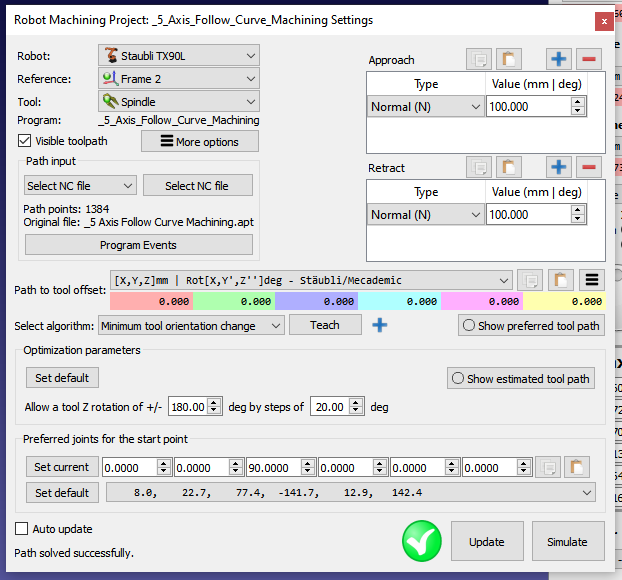The height and width of the screenshot is (580, 622).
Task: Paste path to tool offset values
Action: coord(561,280)
